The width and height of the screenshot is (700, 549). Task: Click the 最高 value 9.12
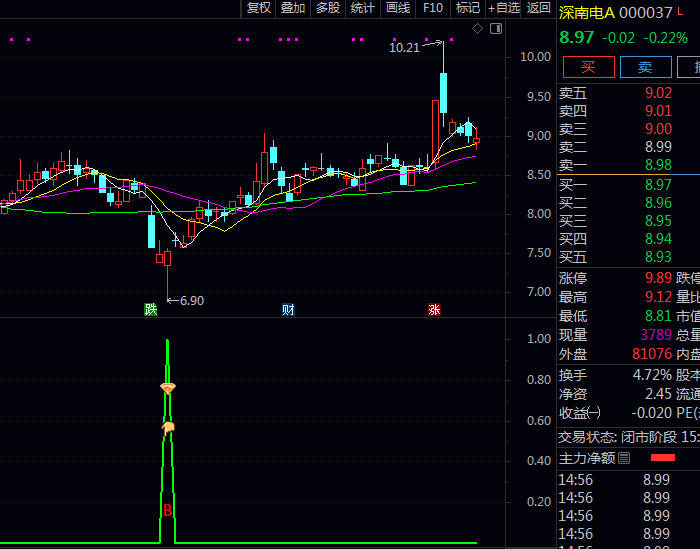point(658,297)
